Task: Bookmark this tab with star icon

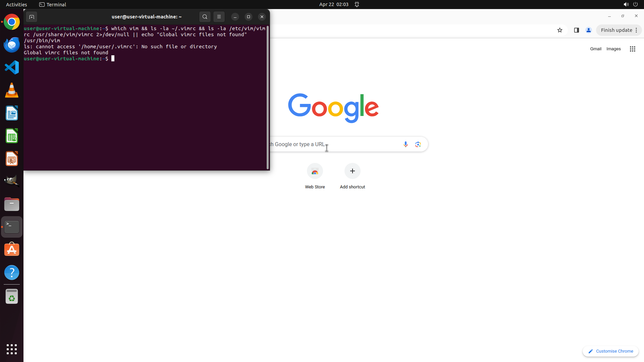Action: (x=559, y=30)
